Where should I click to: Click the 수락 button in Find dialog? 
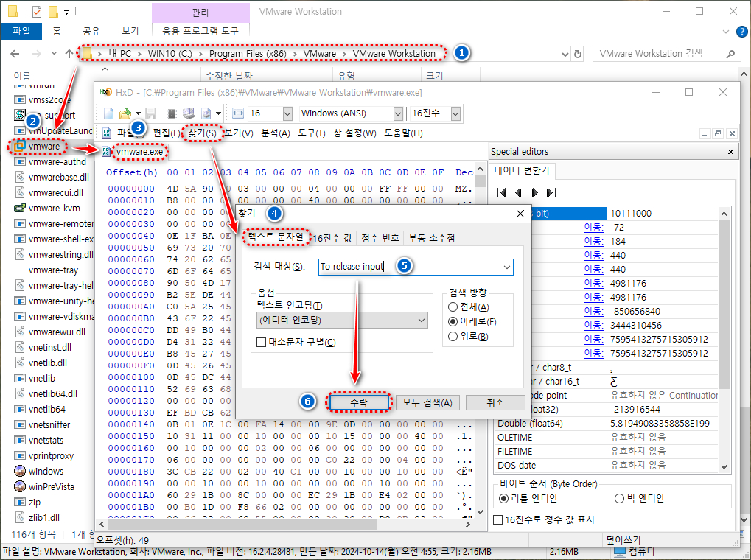(359, 402)
